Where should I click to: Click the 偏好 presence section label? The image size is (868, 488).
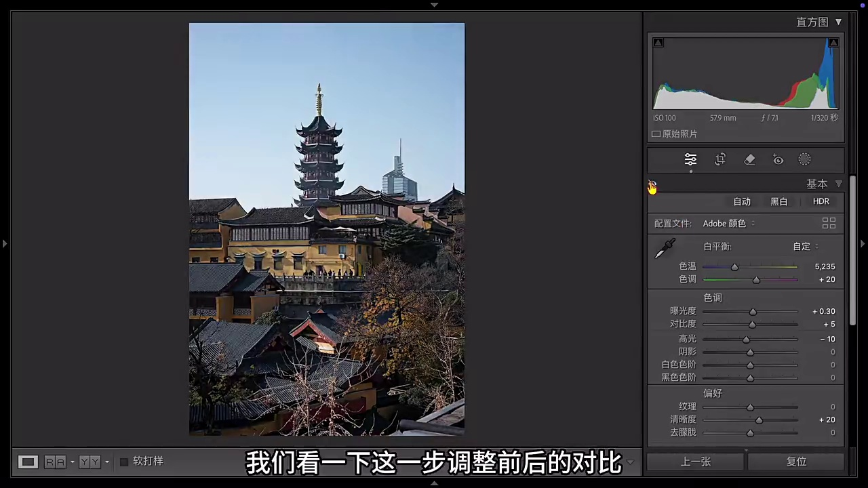coord(713,393)
